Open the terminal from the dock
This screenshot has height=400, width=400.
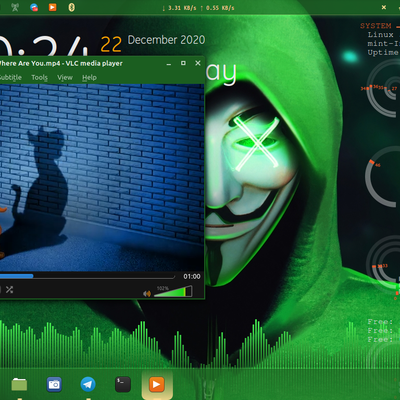click(x=123, y=384)
